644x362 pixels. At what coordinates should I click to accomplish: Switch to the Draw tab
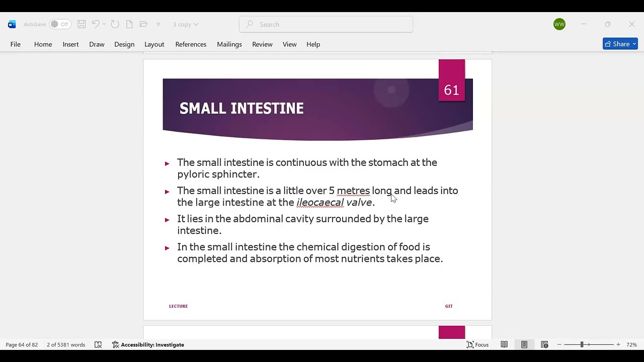97,44
